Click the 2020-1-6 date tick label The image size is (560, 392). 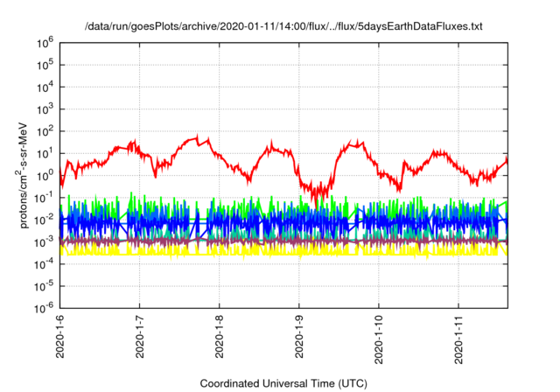pos(59,336)
